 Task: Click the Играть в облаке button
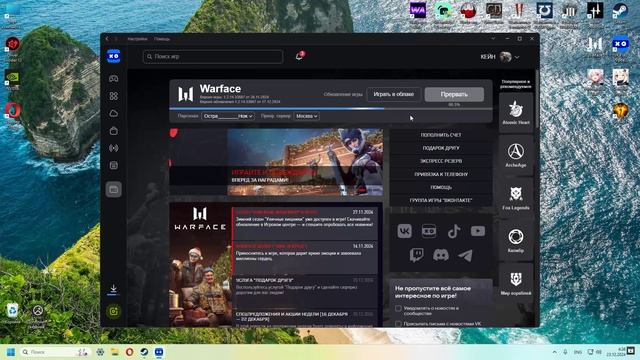coord(393,94)
